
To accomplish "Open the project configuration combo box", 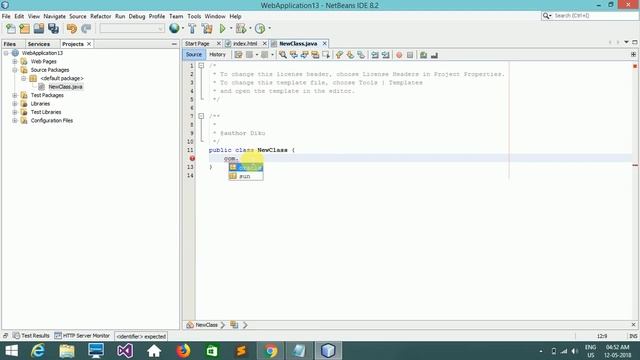I will (132, 29).
